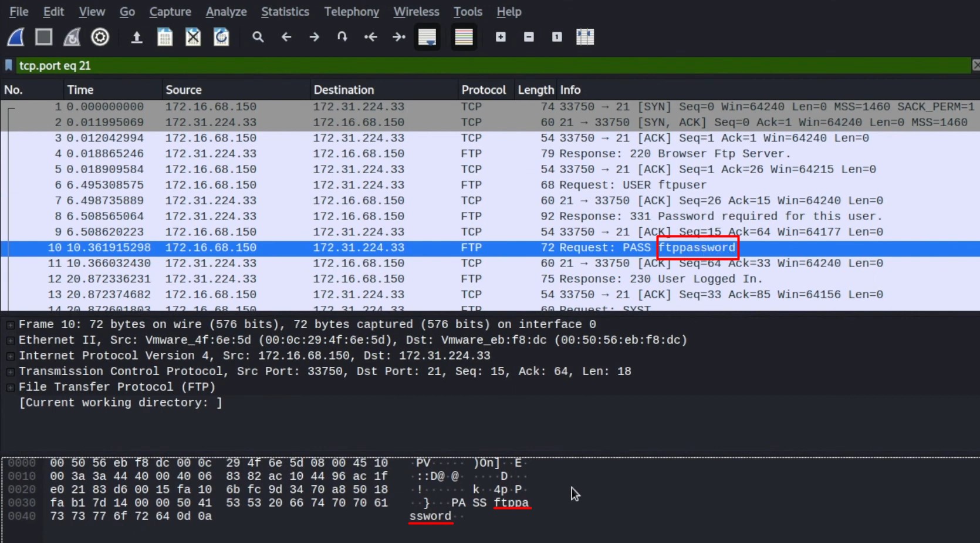Viewport: 980px width, 543px height.
Task: Go forward in packet history
Action: [315, 37]
